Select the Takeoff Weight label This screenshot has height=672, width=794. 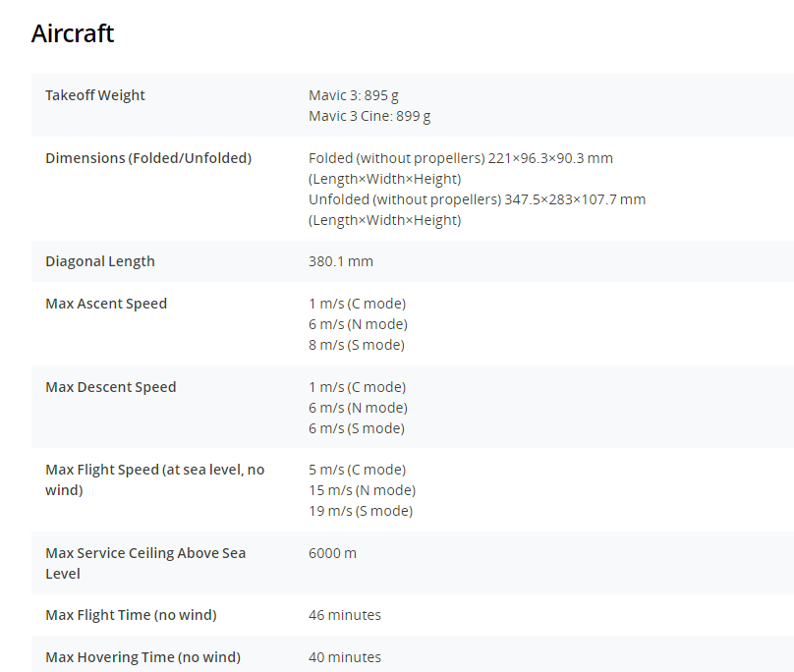(95, 95)
